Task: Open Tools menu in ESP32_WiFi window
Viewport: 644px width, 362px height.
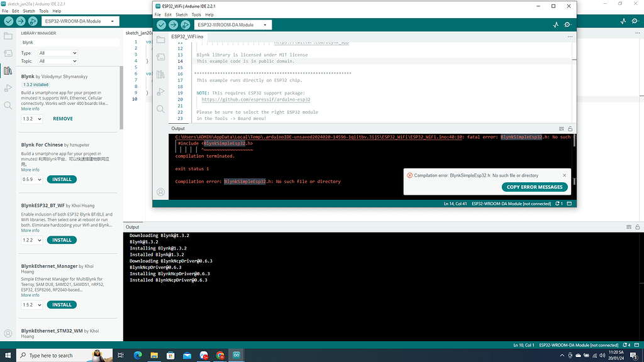Action: 196,14
